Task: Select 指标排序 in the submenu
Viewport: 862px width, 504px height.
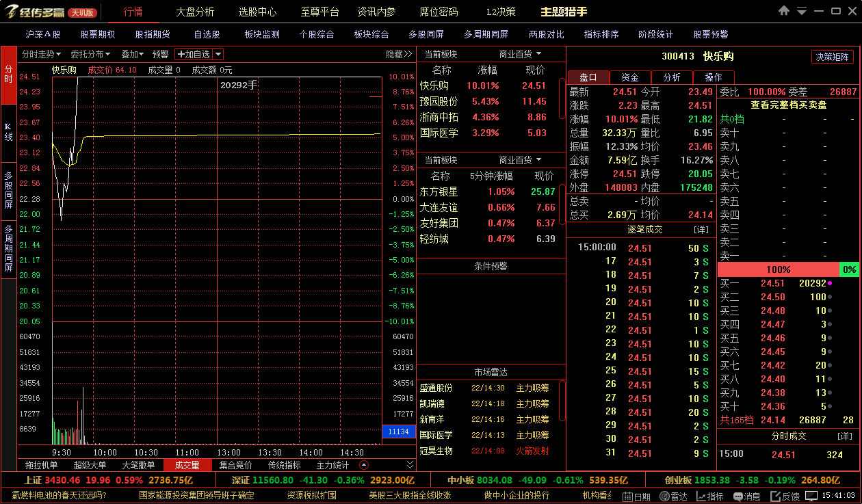Action: coord(601,34)
